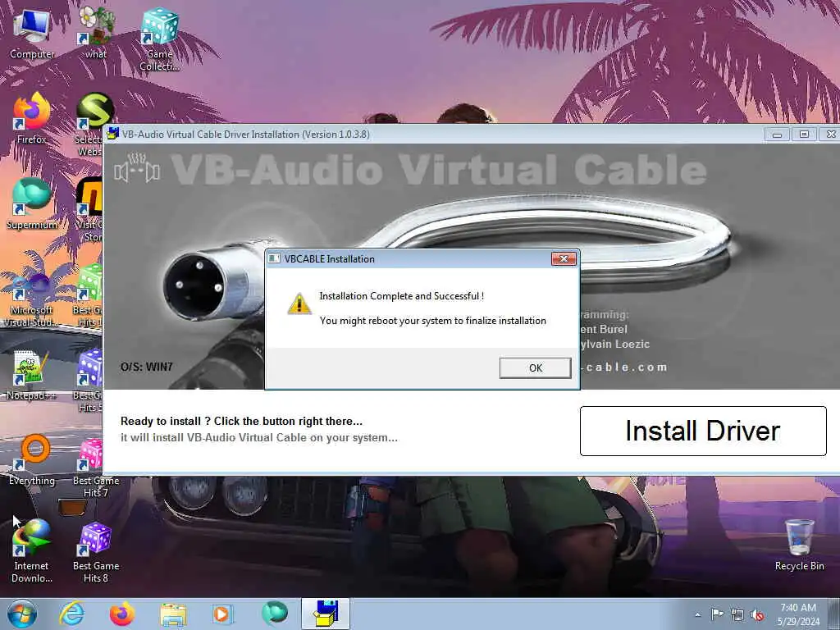Open Best Game Hits 8 shortcut
This screenshot has width=840, height=630.
tap(96, 552)
